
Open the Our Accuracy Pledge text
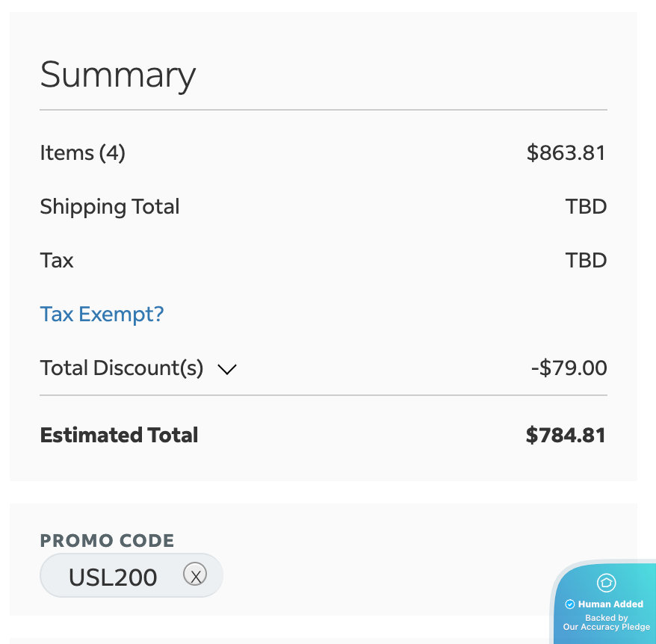(606, 627)
